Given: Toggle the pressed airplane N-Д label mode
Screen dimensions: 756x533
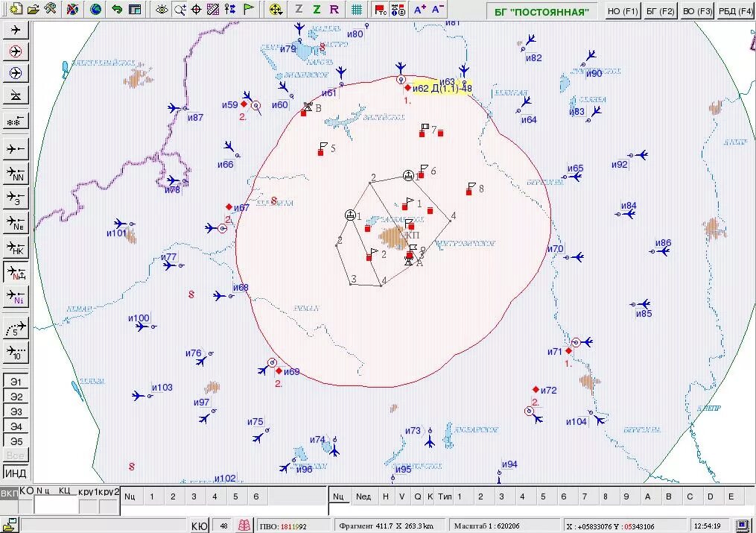Looking at the screenshot, I should tap(16, 273).
